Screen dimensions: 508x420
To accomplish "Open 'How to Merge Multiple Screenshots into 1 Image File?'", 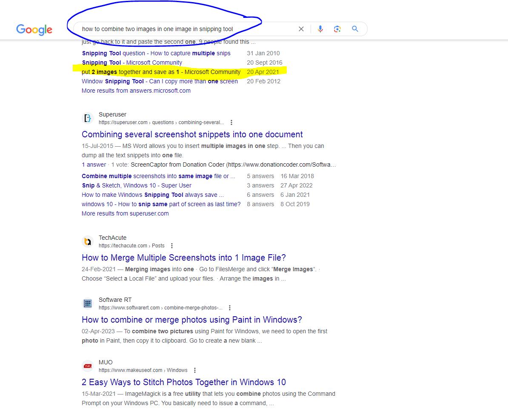I will (184, 258).
